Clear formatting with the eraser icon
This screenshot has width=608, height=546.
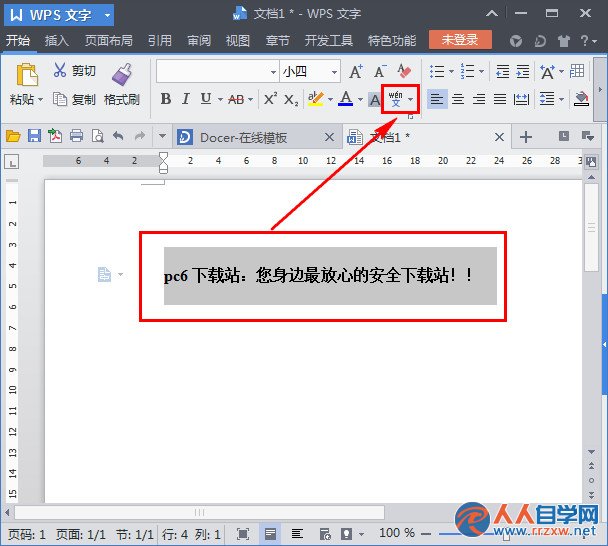tap(404, 71)
